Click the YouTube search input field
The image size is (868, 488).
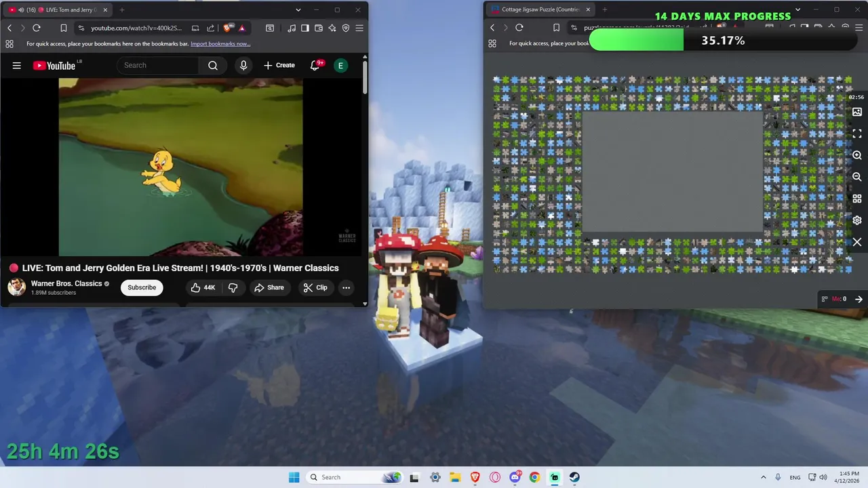click(157, 66)
